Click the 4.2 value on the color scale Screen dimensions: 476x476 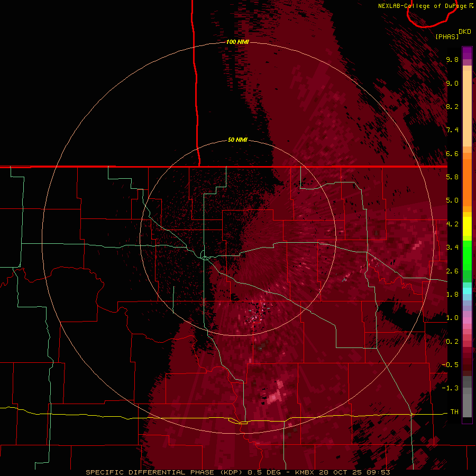452,224
